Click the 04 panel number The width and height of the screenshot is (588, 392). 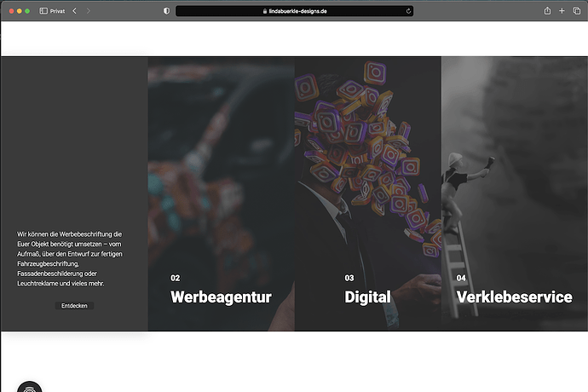pos(461,278)
